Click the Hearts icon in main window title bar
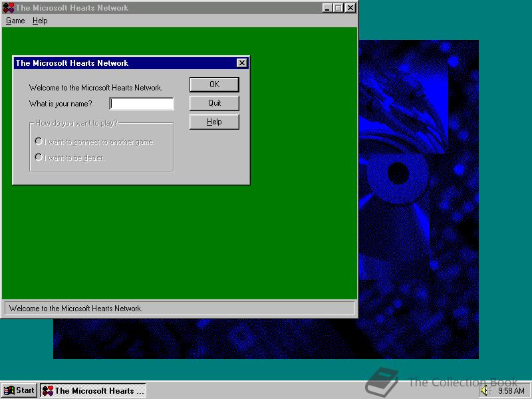This screenshot has width=532, height=399. (8, 7)
